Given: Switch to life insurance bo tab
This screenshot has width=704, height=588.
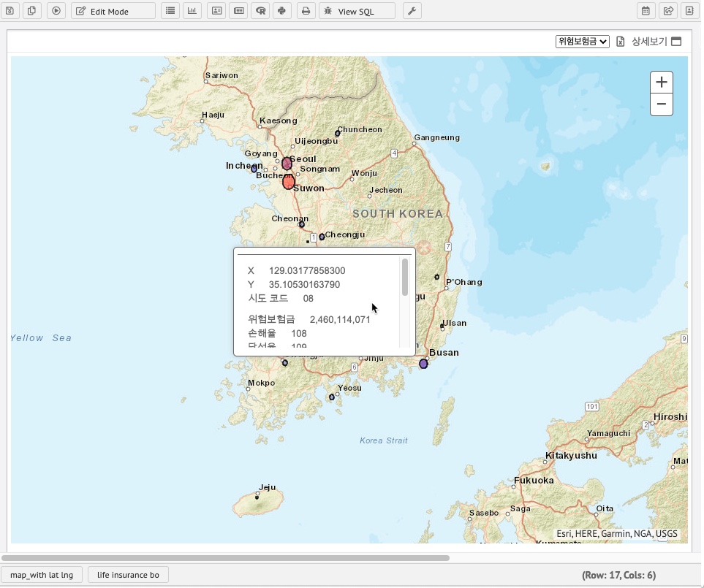Looking at the screenshot, I should (128, 575).
